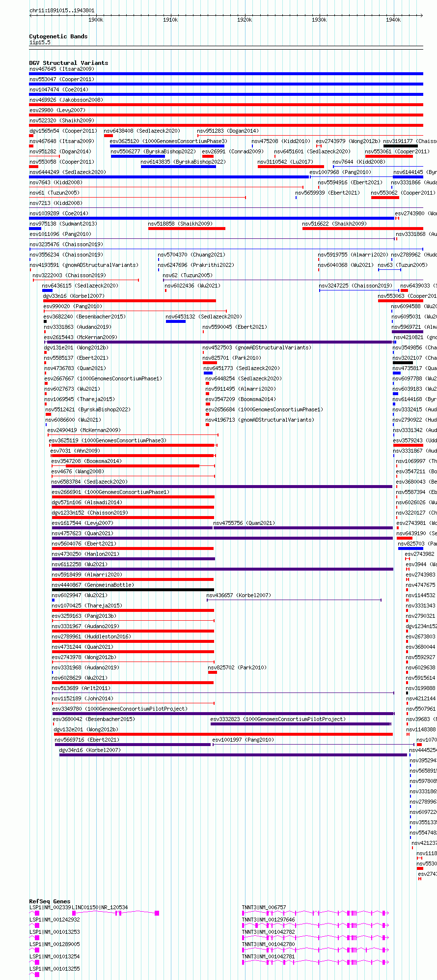Click nsv825701 (Park2010) variant label
The width and height of the screenshot is (437, 980).
point(232,358)
